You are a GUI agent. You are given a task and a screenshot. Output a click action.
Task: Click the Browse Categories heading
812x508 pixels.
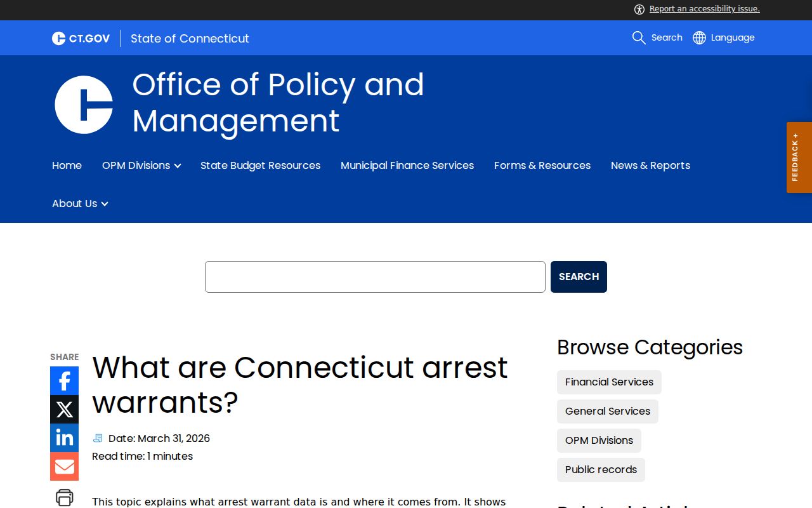click(x=650, y=347)
